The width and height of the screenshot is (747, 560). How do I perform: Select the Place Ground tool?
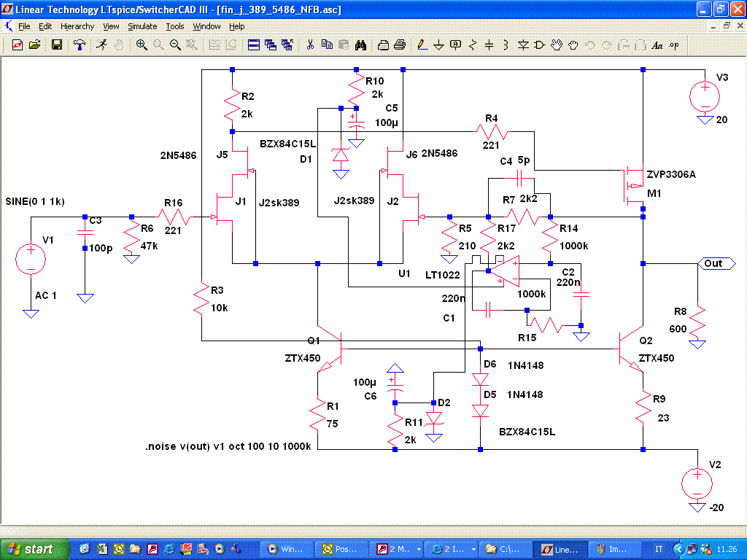pos(438,44)
